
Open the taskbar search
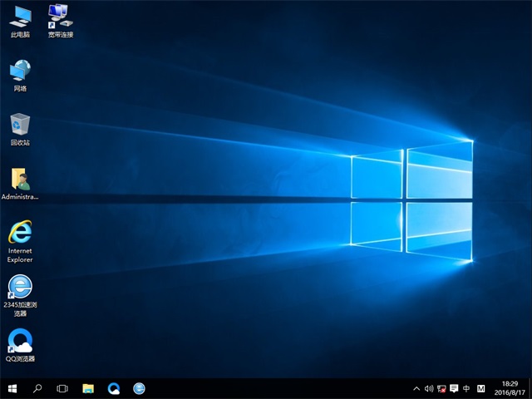tap(37, 388)
